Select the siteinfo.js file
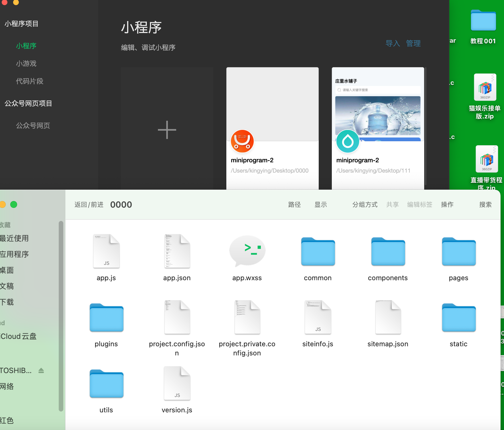Screen dimensions: 504x430 pyautogui.click(x=318, y=317)
